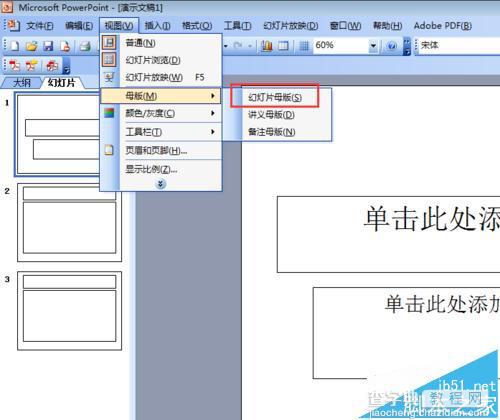Click the New document toolbar icon
Image resolution: width=500 pixels, height=420 pixels.
(x=14, y=46)
